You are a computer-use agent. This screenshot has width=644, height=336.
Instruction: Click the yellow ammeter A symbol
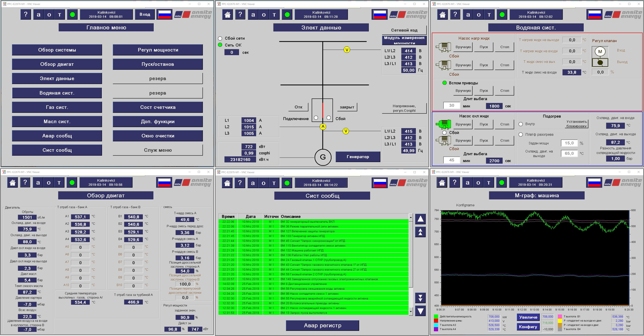point(323,127)
